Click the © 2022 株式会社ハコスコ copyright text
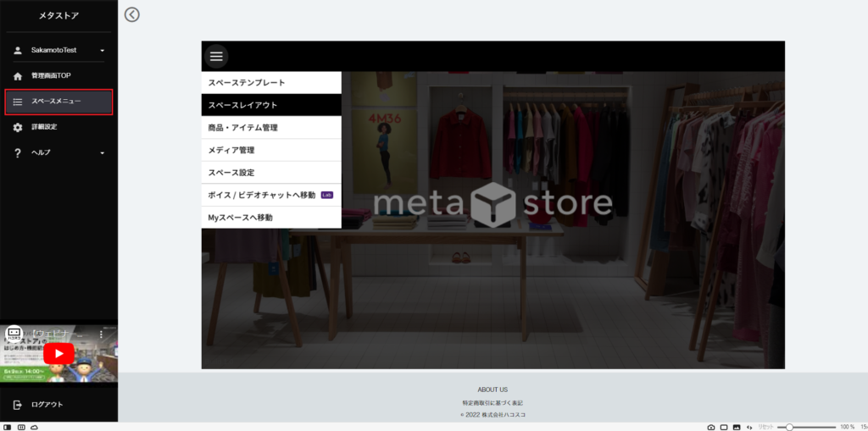Image resolution: width=868 pixels, height=431 pixels. tap(492, 415)
